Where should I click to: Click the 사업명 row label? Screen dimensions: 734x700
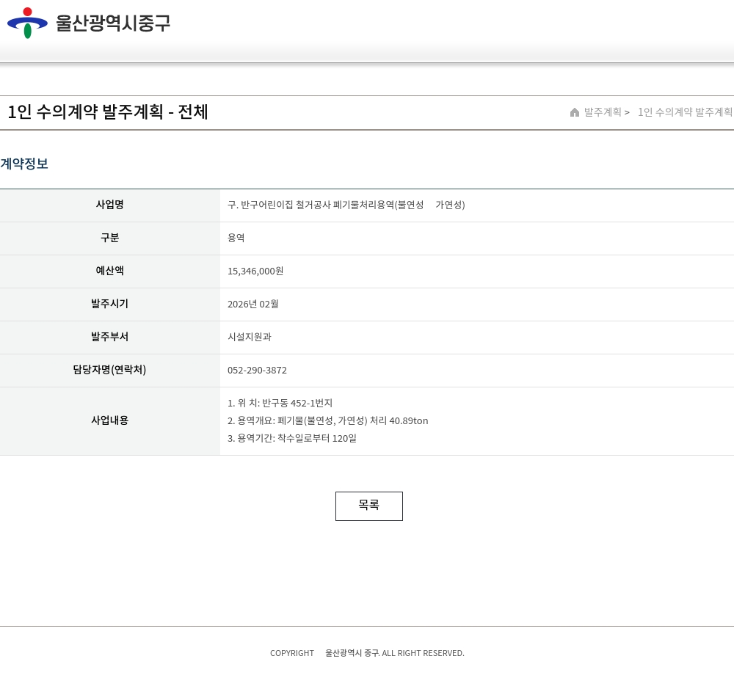(x=109, y=205)
